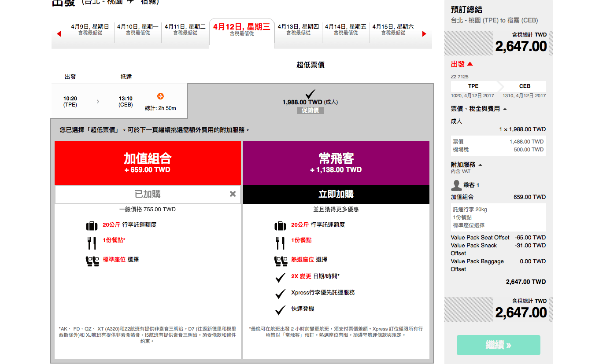This screenshot has width=610, height=364.
Task: Click meal fork-knife icon under 常飛客
Action: pyautogui.click(x=280, y=243)
